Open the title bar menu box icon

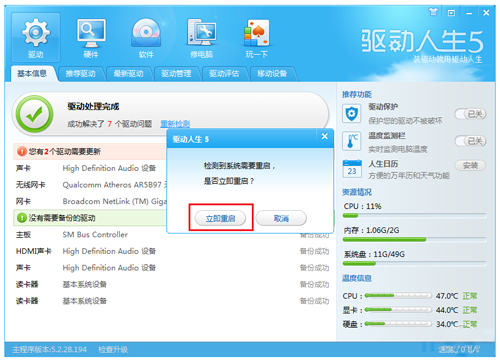[x=451, y=13]
